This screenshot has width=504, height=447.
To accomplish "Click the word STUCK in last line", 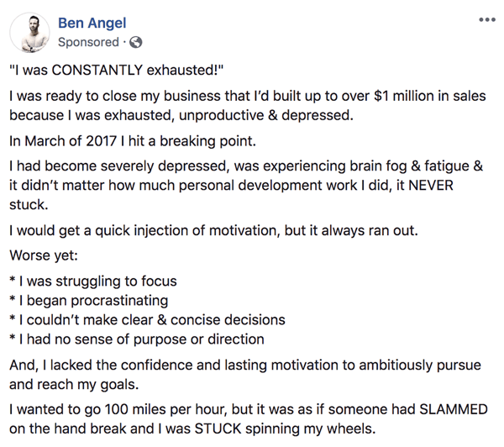I will pos(218,429).
